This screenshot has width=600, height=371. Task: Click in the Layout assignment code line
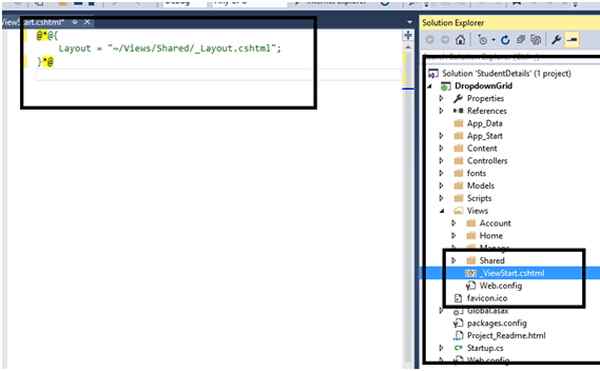(170, 49)
